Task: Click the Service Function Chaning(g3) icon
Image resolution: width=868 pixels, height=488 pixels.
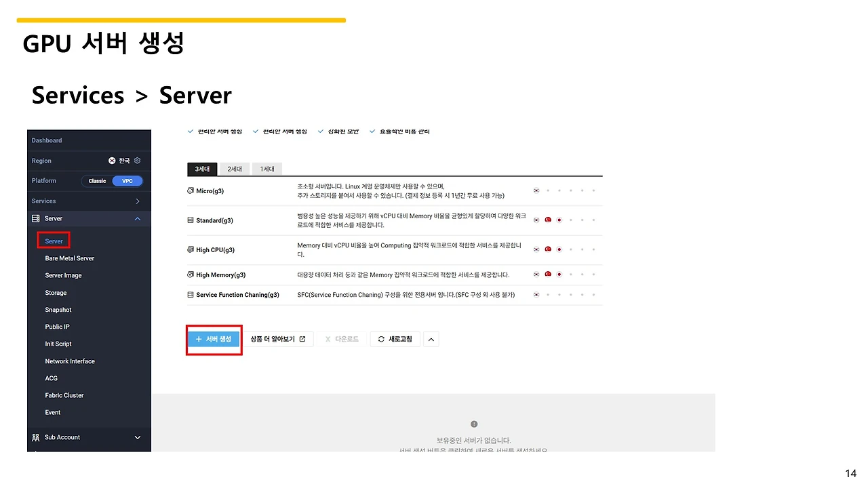Action: (191, 295)
